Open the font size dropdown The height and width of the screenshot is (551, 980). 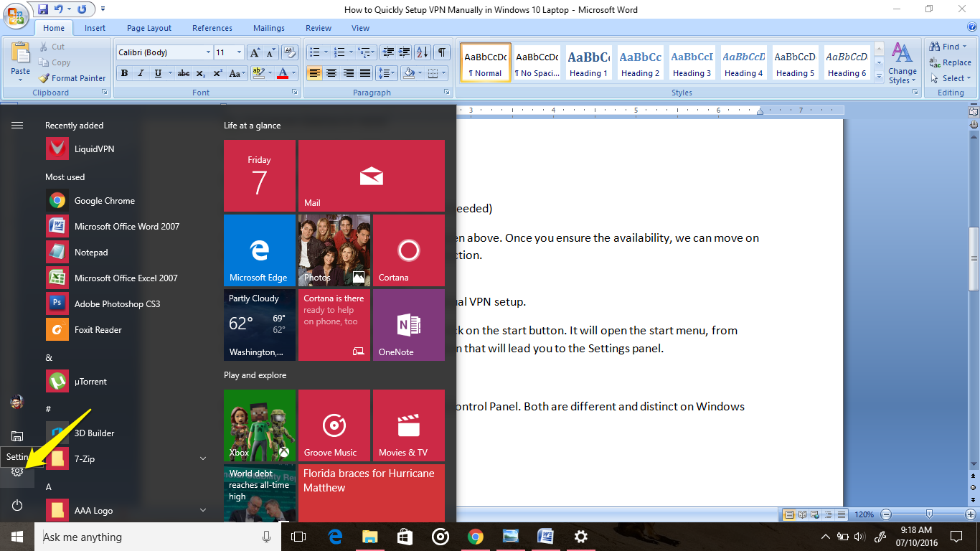pyautogui.click(x=240, y=52)
